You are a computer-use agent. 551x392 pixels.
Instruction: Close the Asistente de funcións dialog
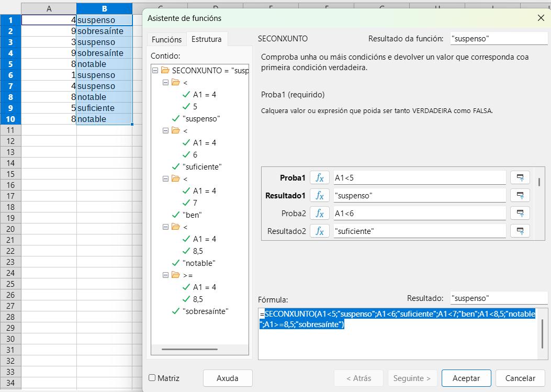[541, 18]
